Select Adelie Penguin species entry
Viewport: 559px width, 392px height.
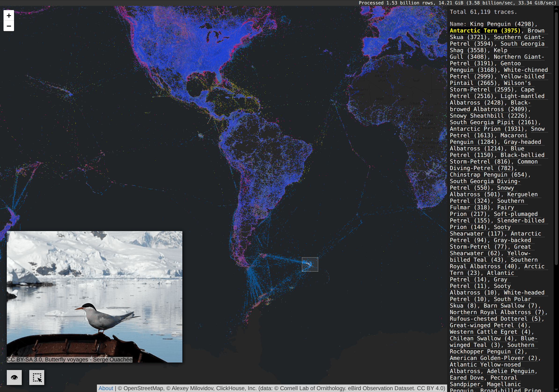pyautogui.click(x=510, y=371)
